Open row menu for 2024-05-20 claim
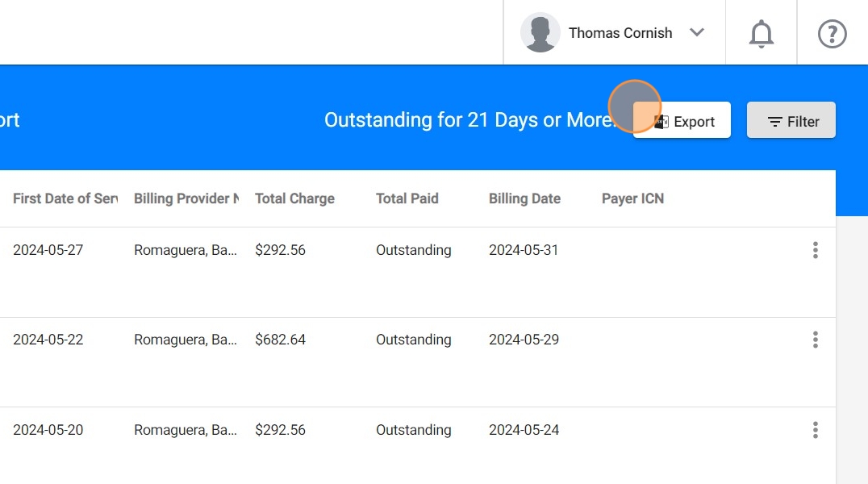Screen dimensions: 868x484 (x=815, y=430)
